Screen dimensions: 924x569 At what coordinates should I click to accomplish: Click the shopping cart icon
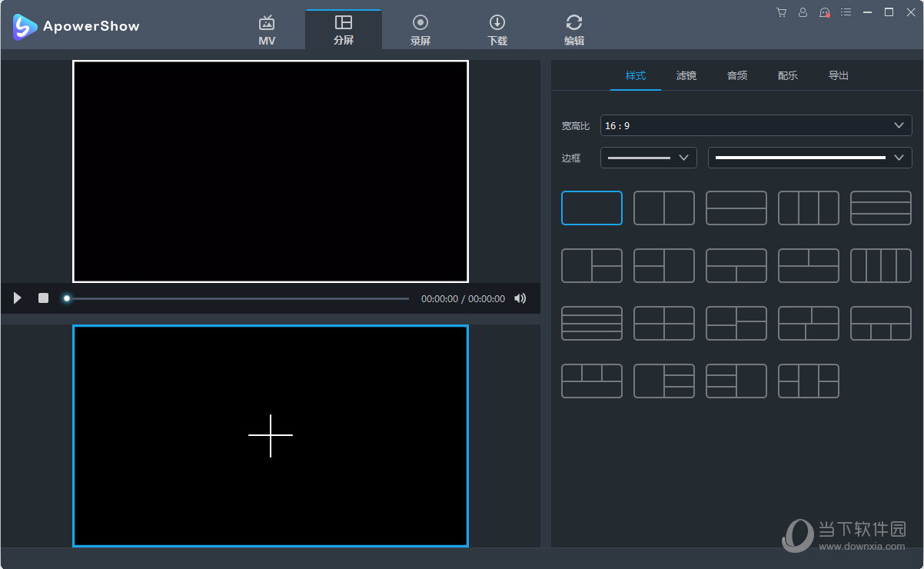tap(782, 12)
